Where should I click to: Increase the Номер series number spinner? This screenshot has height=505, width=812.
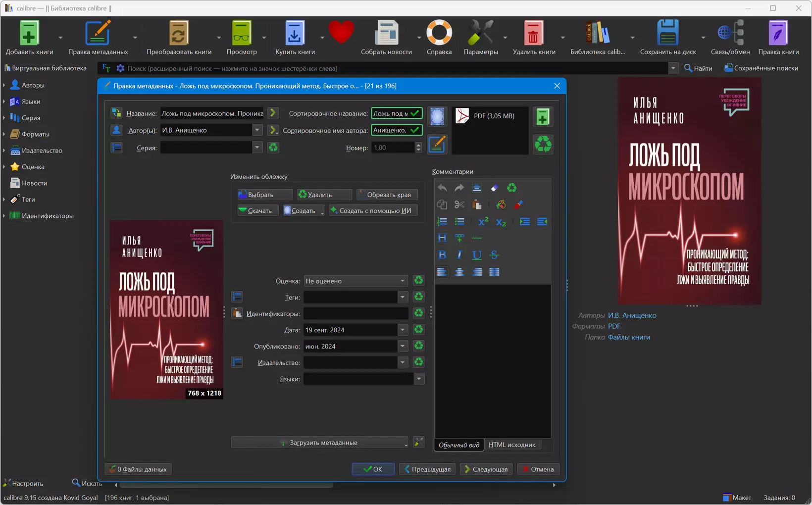418,145
